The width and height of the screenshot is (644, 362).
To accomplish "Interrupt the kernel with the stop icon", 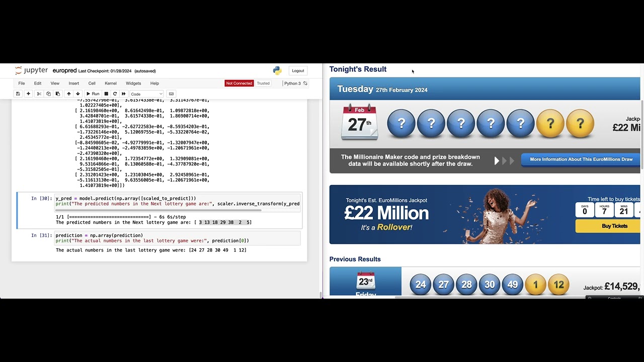I will tap(106, 94).
